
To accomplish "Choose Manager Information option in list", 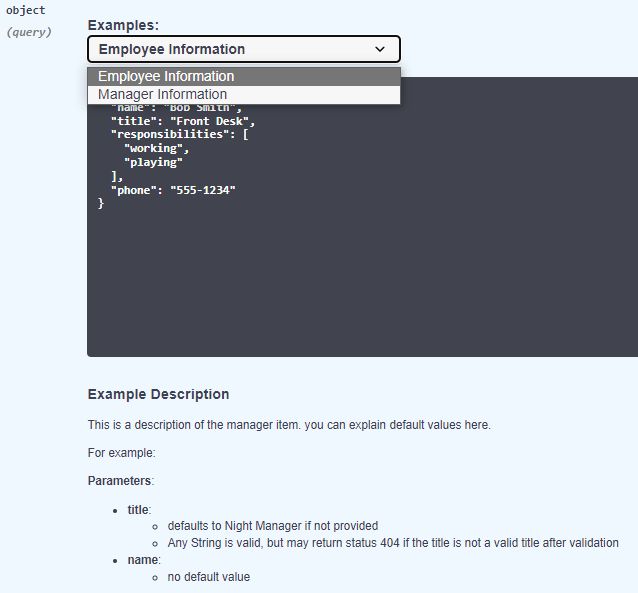I will coord(244,94).
